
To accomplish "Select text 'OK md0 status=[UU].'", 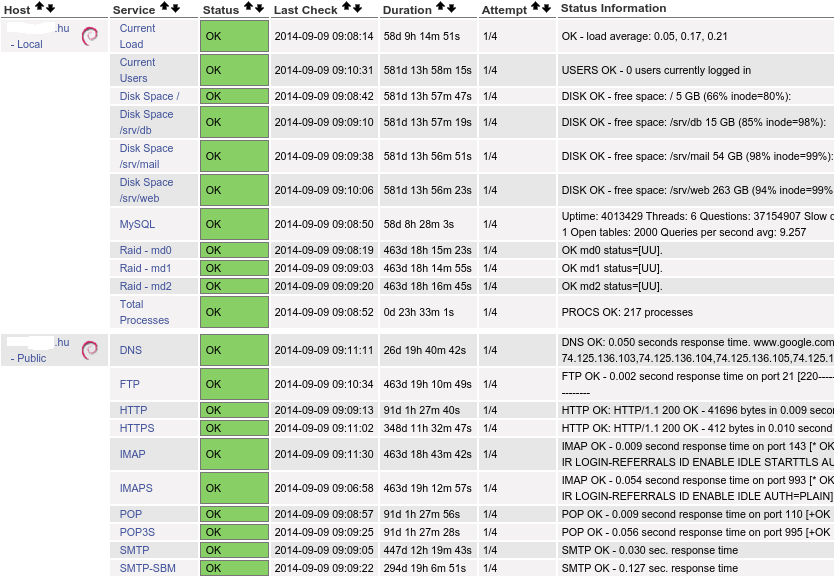I will tap(612, 250).
